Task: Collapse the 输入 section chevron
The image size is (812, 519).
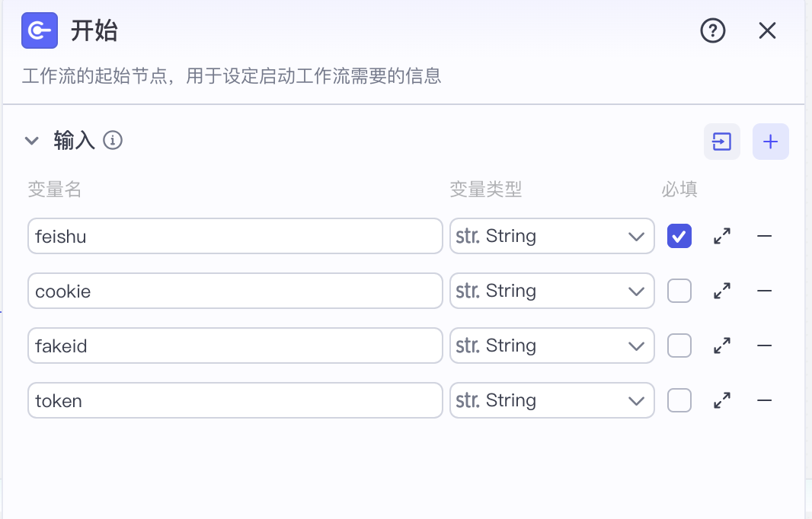Action: click(x=31, y=141)
